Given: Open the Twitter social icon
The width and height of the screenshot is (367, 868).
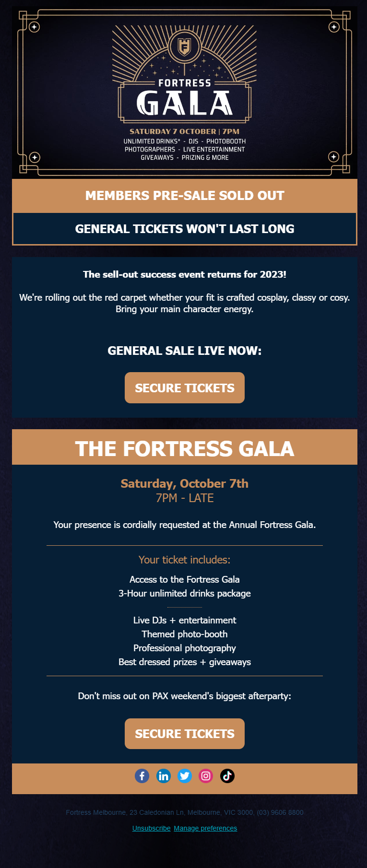Looking at the screenshot, I should (x=185, y=776).
